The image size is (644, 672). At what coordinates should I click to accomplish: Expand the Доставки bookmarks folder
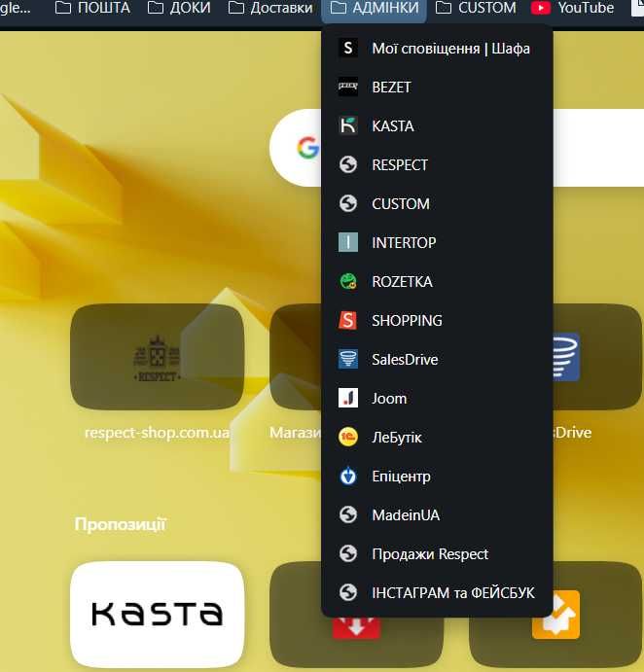click(270, 8)
